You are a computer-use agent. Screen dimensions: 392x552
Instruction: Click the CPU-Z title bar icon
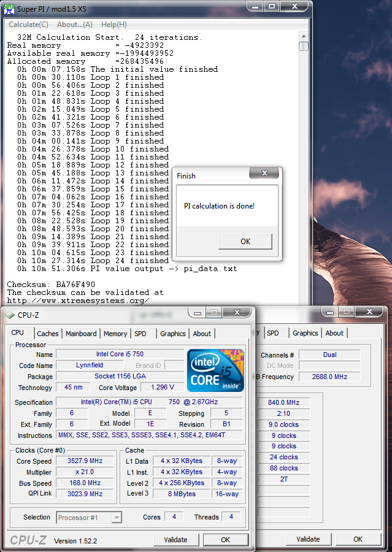[x=10, y=315]
